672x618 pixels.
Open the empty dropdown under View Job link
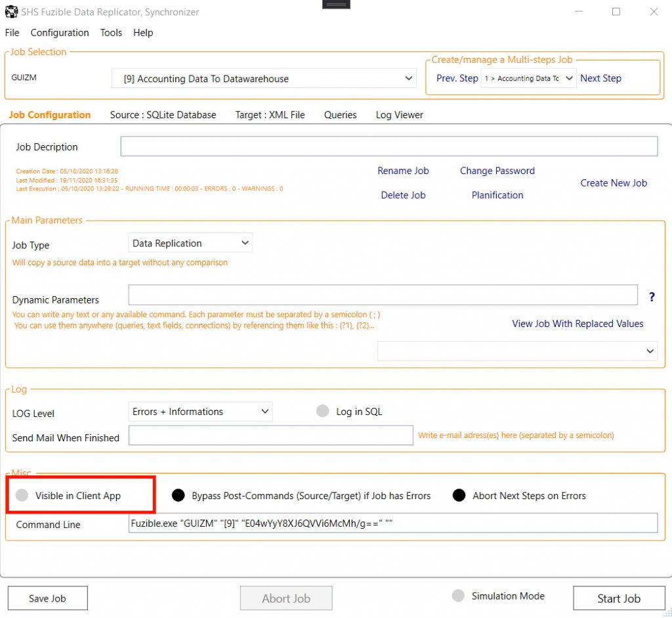point(517,351)
